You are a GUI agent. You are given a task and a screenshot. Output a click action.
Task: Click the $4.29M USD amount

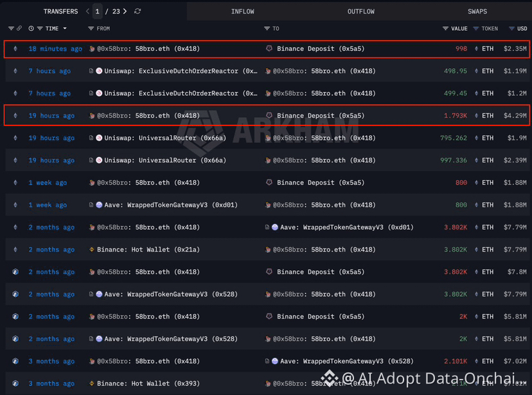coord(515,116)
